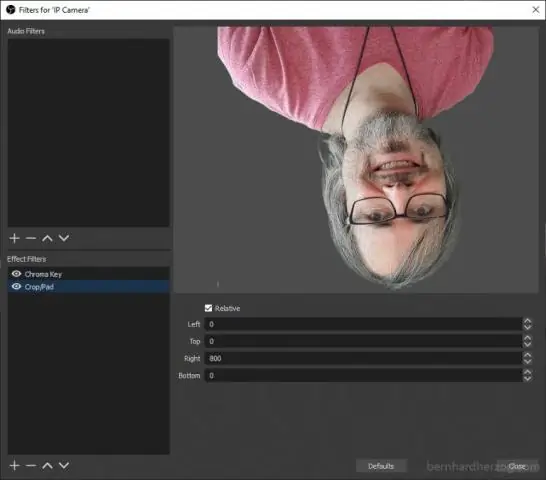This screenshot has width=546, height=480.
Task: Move audio filter down with arrow icon
Action: click(64, 238)
